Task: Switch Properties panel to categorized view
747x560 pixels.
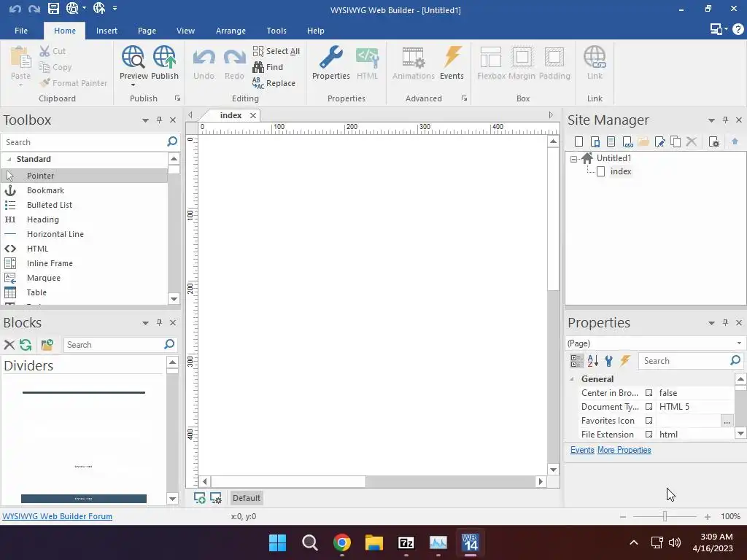Action: point(576,360)
